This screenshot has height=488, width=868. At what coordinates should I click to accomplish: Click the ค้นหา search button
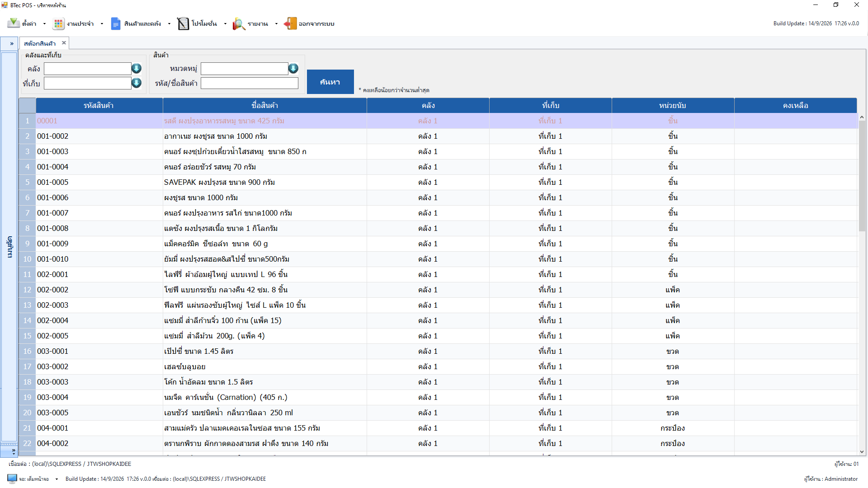[x=330, y=82]
